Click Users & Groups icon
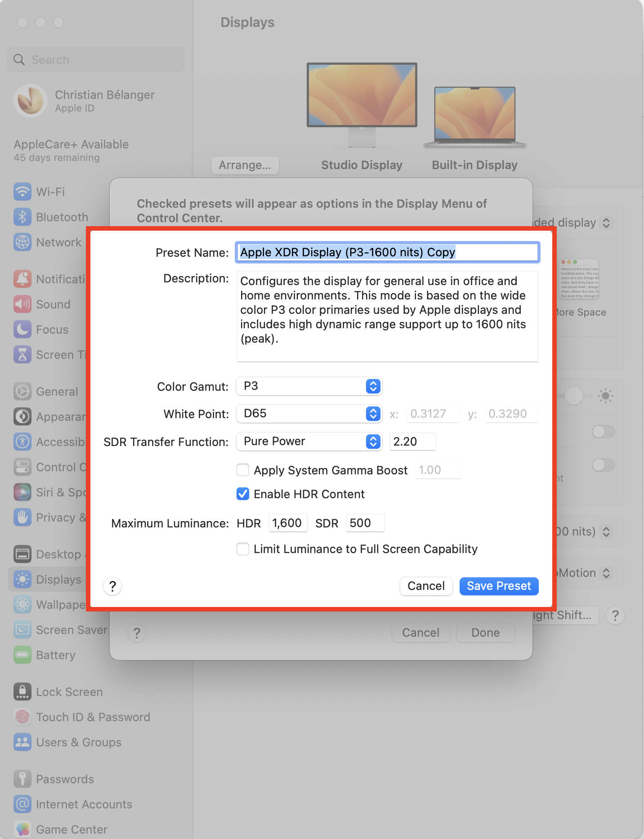This screenshot has width=644, height=839. (22, 742)
